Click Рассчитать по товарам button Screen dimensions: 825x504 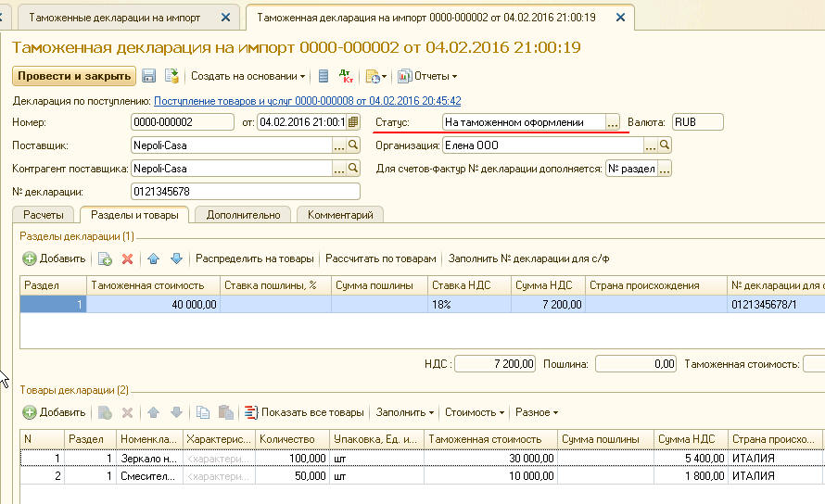point(381,258)
